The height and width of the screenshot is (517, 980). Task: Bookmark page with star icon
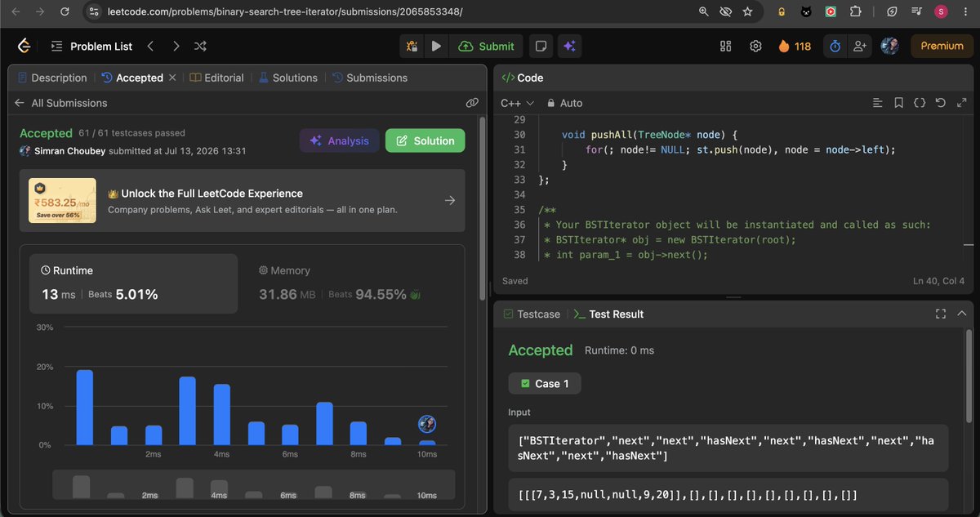[747, 12]
